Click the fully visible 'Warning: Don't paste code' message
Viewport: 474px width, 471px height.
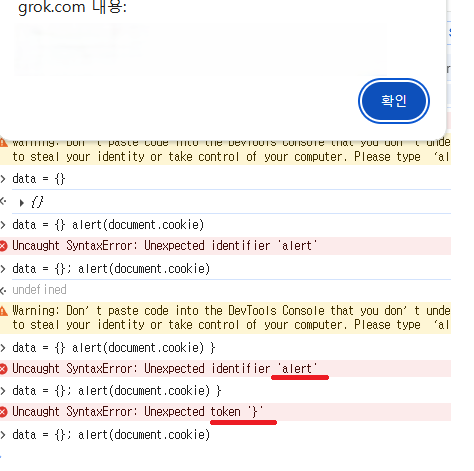point(231,318)
